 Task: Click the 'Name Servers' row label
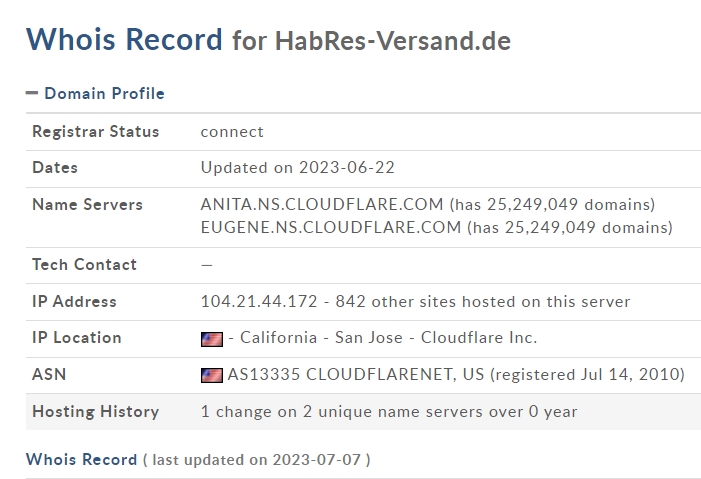pos(88,204)
